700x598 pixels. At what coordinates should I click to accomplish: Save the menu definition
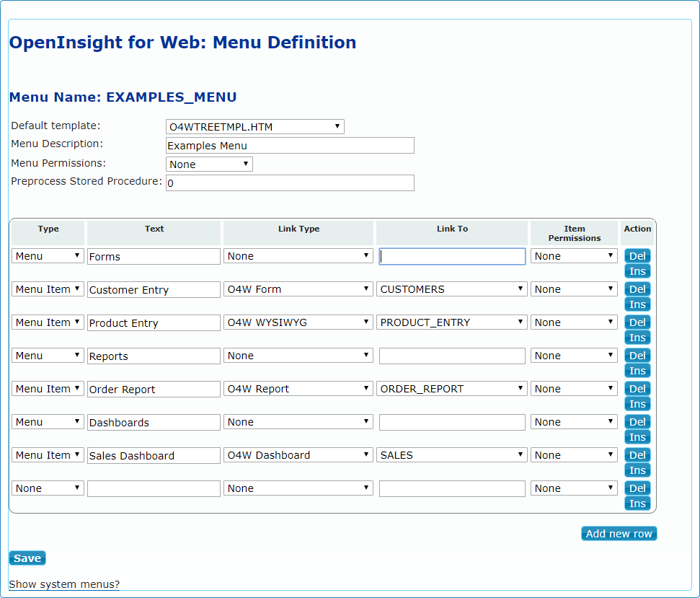coord(27,558)
